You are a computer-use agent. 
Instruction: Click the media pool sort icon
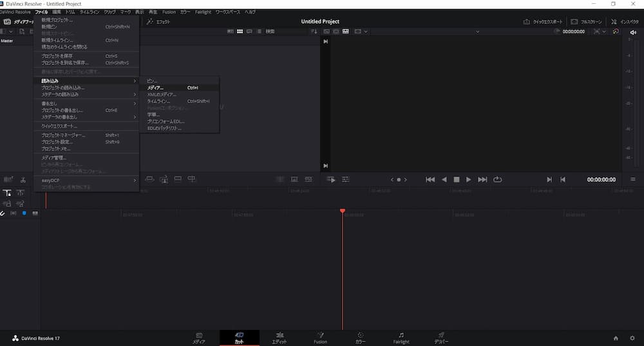coord(314,31)
